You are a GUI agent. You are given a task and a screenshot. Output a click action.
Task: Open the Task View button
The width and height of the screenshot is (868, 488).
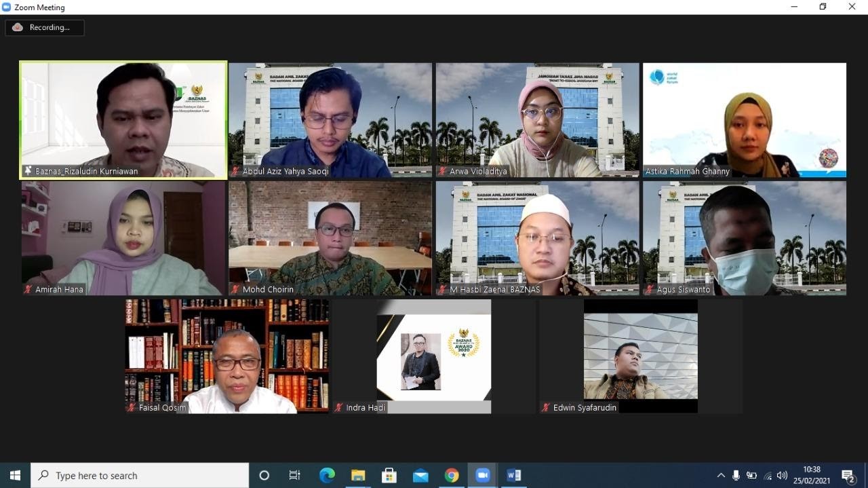[x=295, y=475]
